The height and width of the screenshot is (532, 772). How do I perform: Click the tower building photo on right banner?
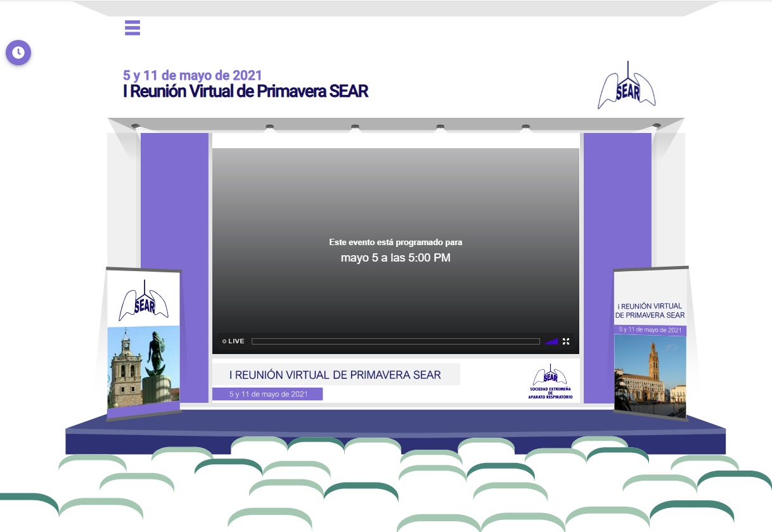(x=650, y=374)
